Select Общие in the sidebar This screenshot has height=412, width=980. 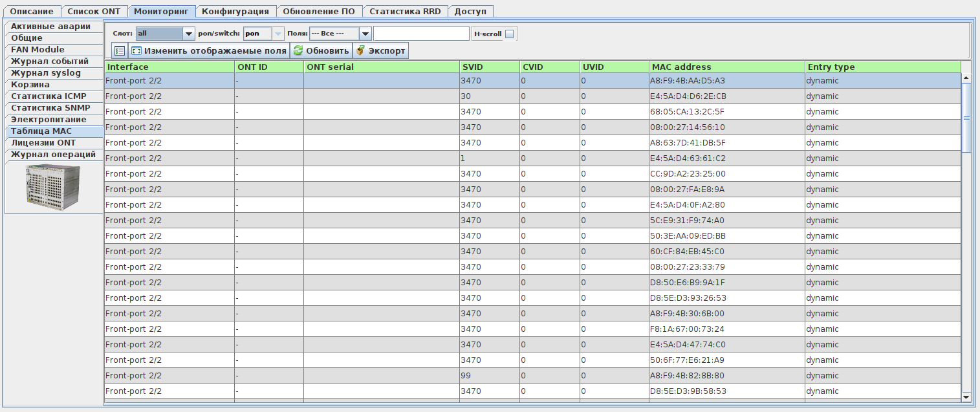click(x=54, y=38)
